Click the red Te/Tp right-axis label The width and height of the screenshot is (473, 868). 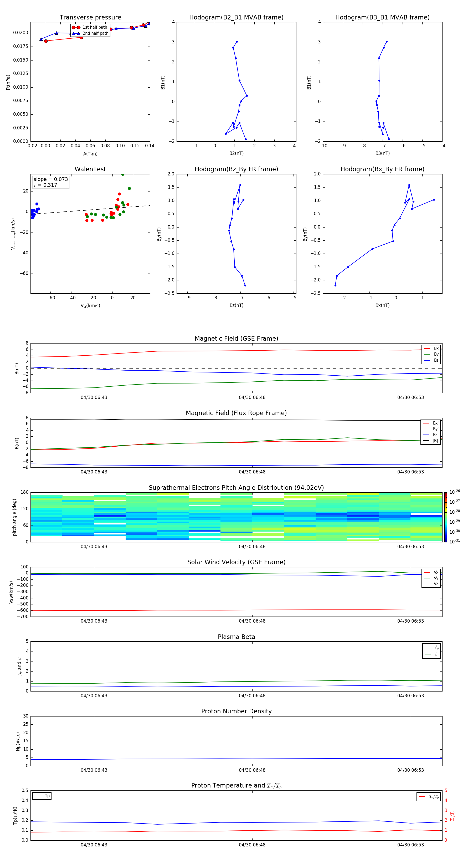tap(453, 815)
